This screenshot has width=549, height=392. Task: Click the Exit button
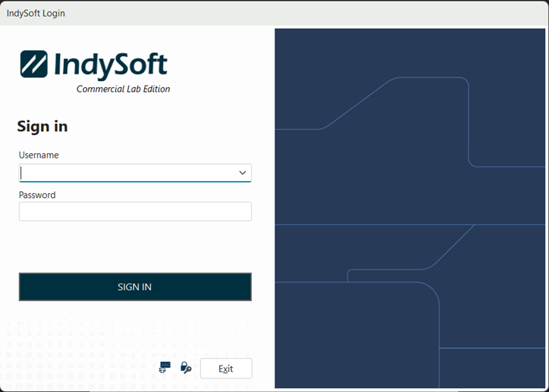point(226,368)
